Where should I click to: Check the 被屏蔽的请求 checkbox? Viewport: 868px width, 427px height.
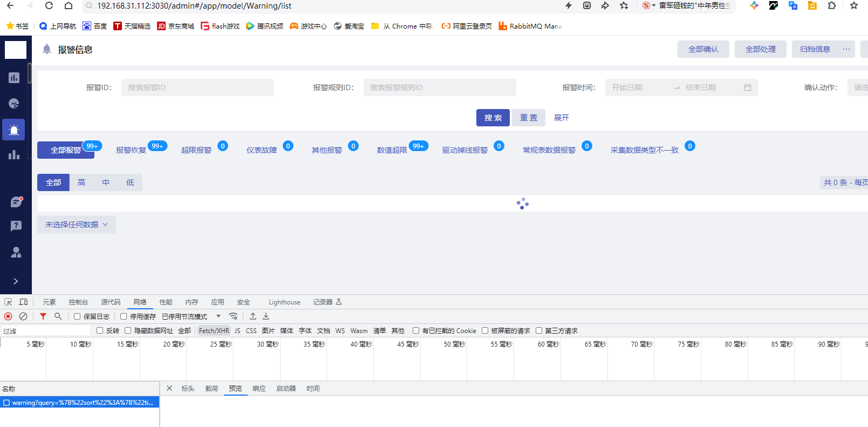click(x=485, y=330)
